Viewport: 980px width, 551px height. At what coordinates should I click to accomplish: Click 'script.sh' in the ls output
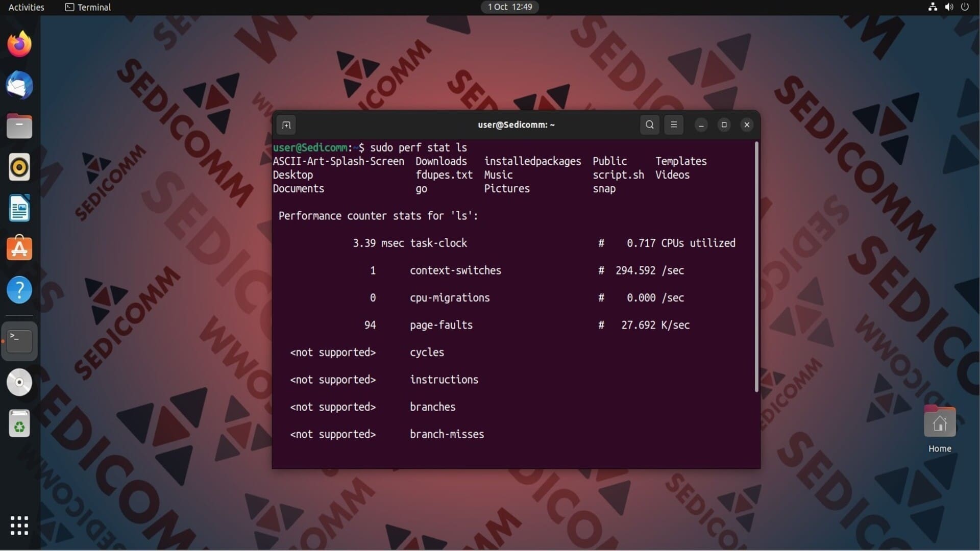pyautogui.click(x=618, y=175)
